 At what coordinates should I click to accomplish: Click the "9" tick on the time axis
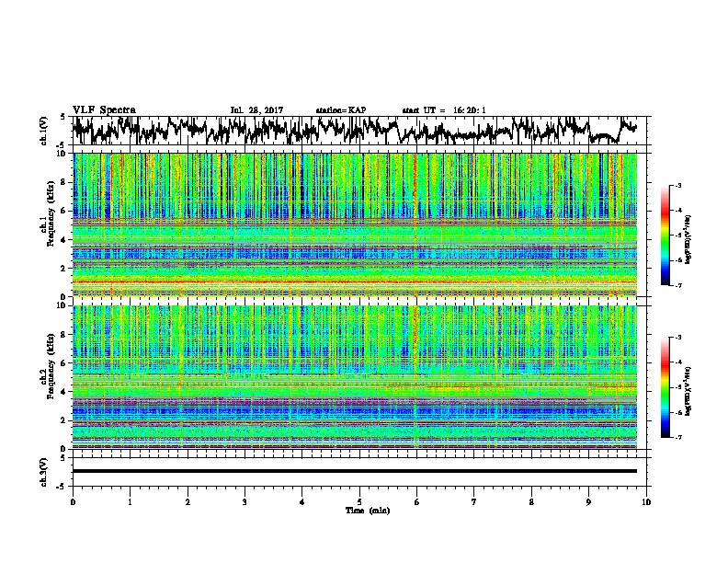(588, 502)
